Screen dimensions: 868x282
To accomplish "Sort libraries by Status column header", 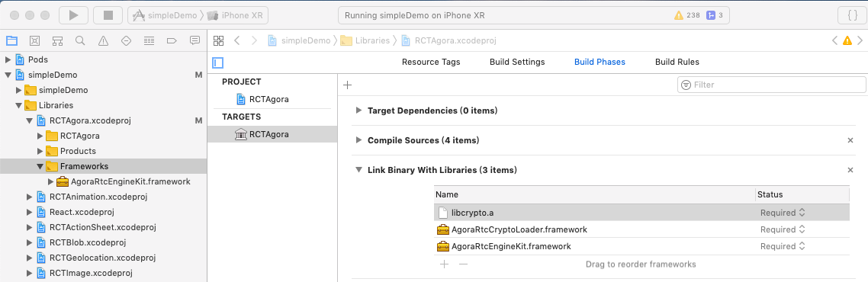I will coord(802,194).
